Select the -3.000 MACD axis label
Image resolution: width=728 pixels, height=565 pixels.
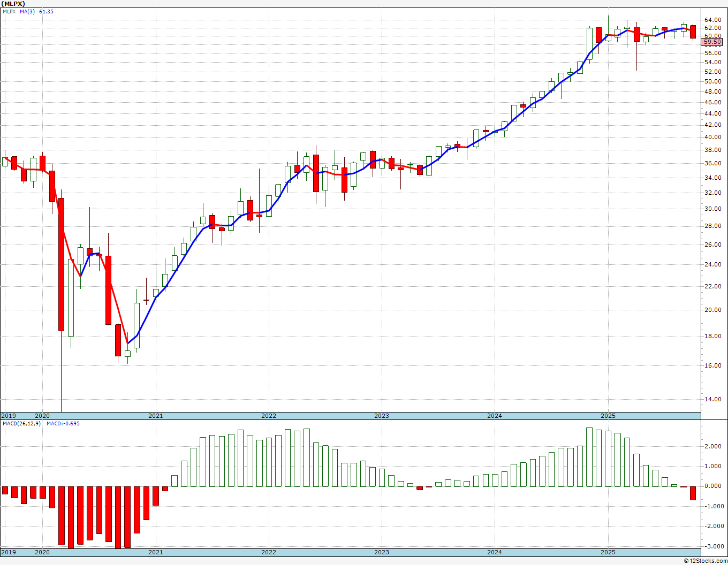coord(713,546)
